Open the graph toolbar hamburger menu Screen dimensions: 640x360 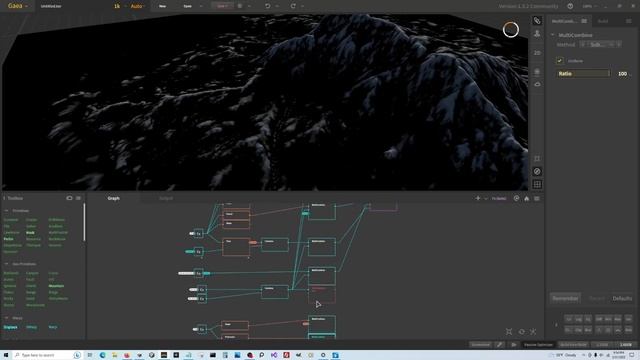[537, 198]
